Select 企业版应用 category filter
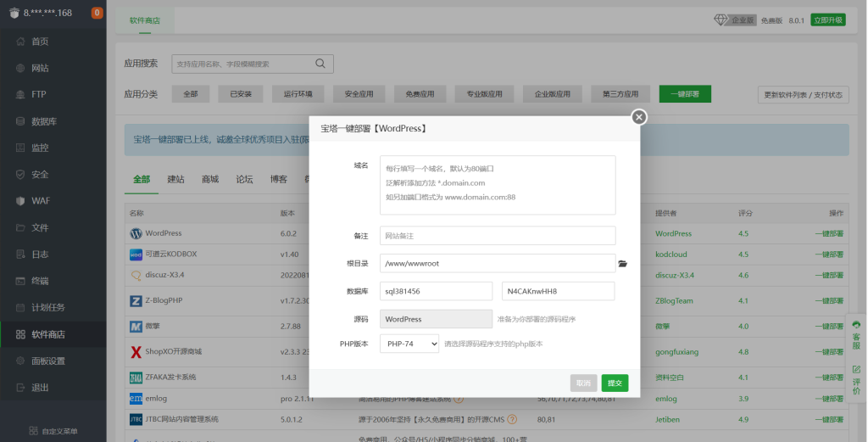This screenshot has width=868, height=442. click(x=552, y=93)
